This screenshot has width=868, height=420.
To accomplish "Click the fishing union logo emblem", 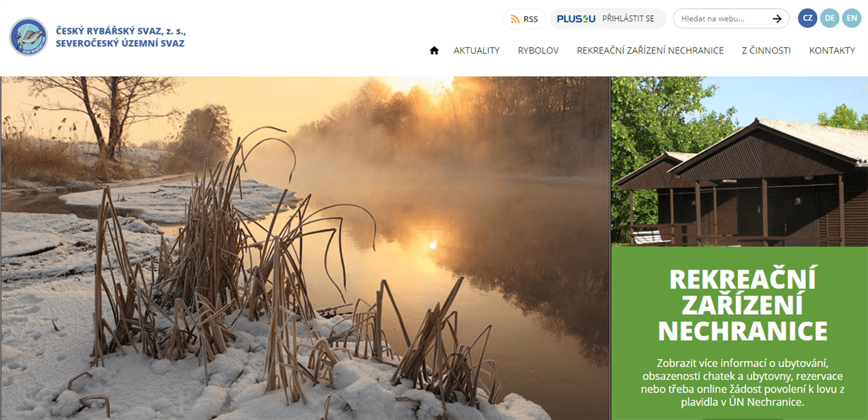I will 28,37.
